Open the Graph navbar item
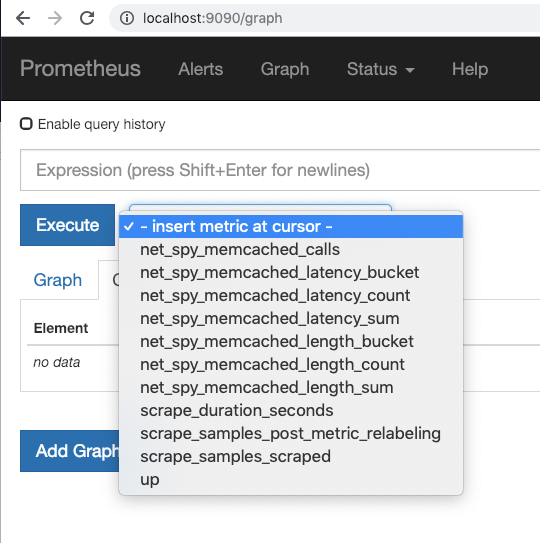 tap(285, 69)
